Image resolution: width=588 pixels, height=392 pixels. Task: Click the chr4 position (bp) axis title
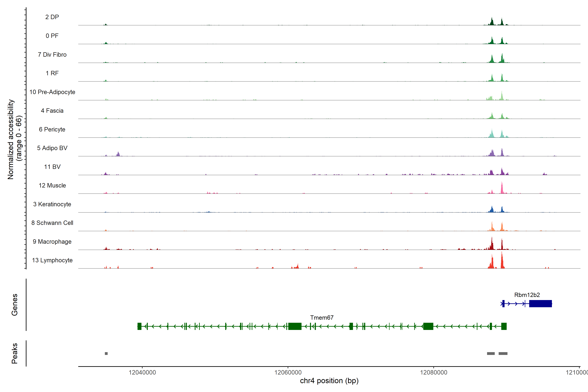click(329, 381)
